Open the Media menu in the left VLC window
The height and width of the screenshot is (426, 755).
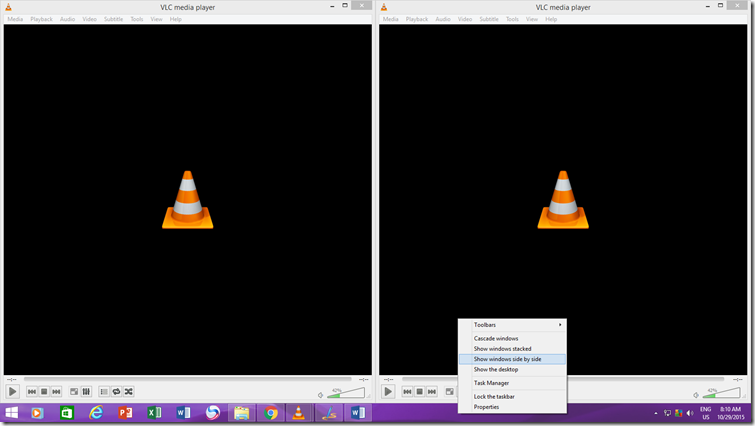coord(15,19)
